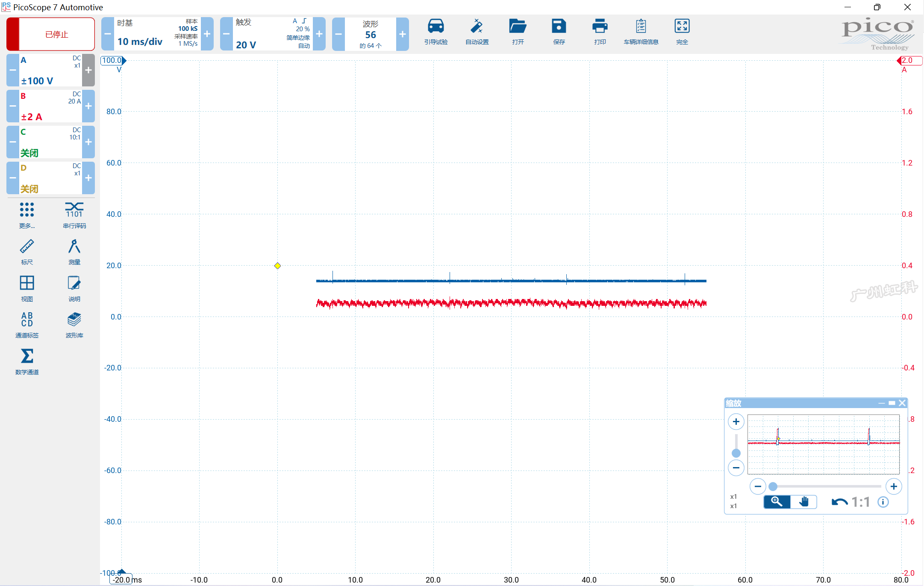Click the horizontal zoom slider handle
The width and height of the screenshot is (924, 586).
pyautogui.click(x=773, y=486)
